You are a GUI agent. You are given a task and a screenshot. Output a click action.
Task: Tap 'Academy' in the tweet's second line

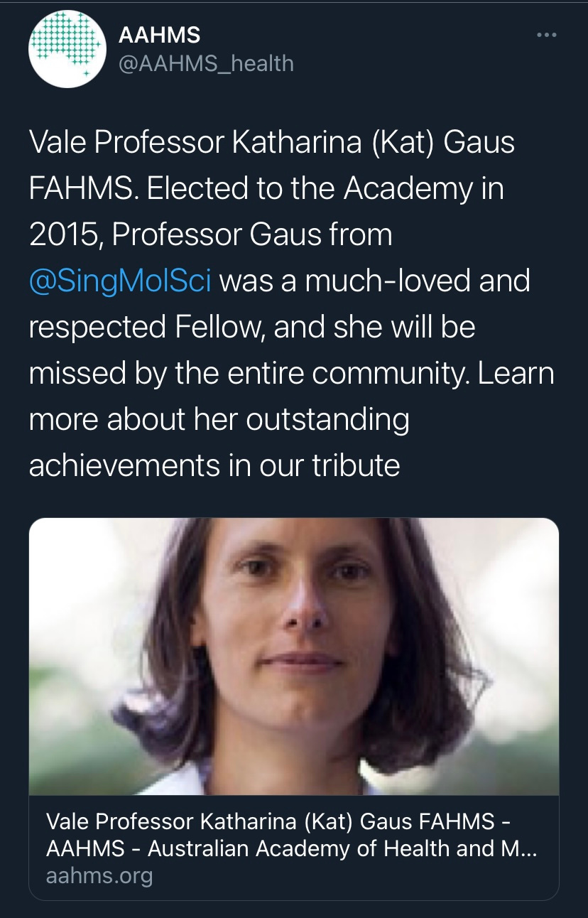tap(412, 189)
